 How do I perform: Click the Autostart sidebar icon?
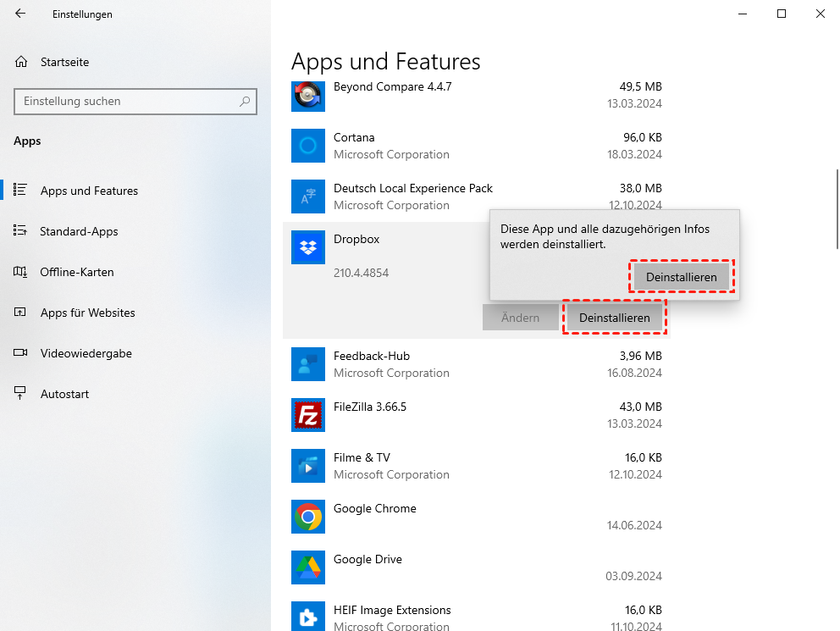tap(19, 393)
